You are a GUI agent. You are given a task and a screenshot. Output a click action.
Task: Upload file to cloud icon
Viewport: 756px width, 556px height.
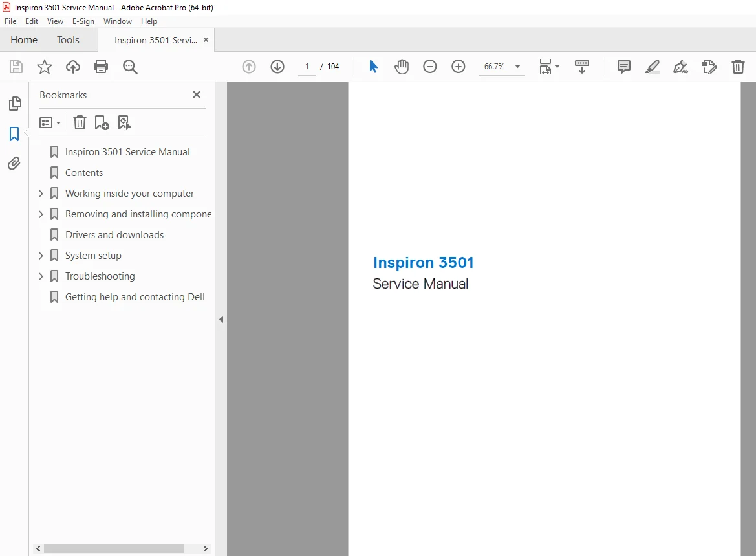73,67
